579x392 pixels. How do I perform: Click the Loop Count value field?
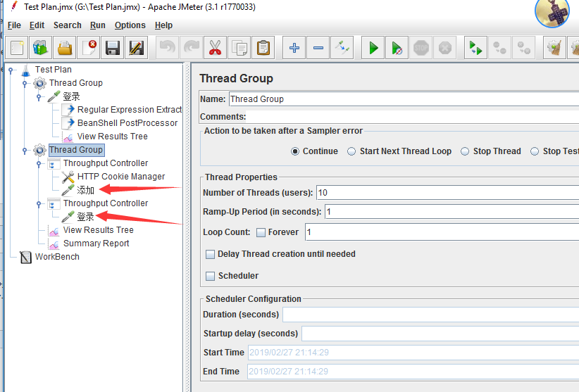coord(442,232)
